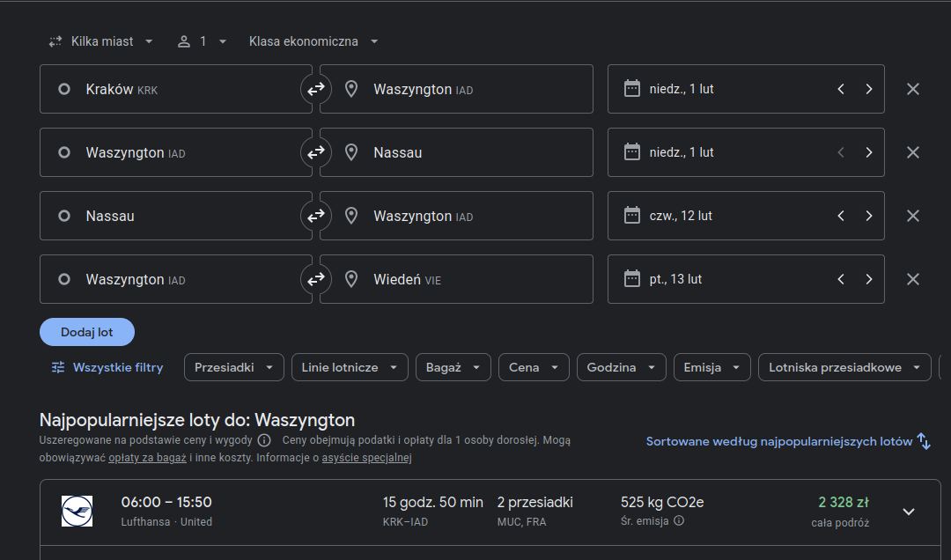Swap Kraków and Waszyngton airports
This screenshot has width=951, height=560.
(316, 89)
